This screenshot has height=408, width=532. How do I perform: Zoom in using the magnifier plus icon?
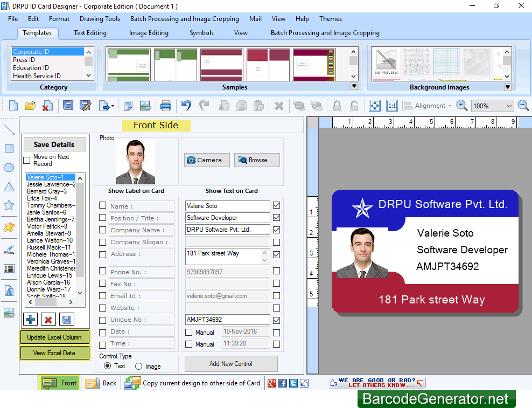462,106
